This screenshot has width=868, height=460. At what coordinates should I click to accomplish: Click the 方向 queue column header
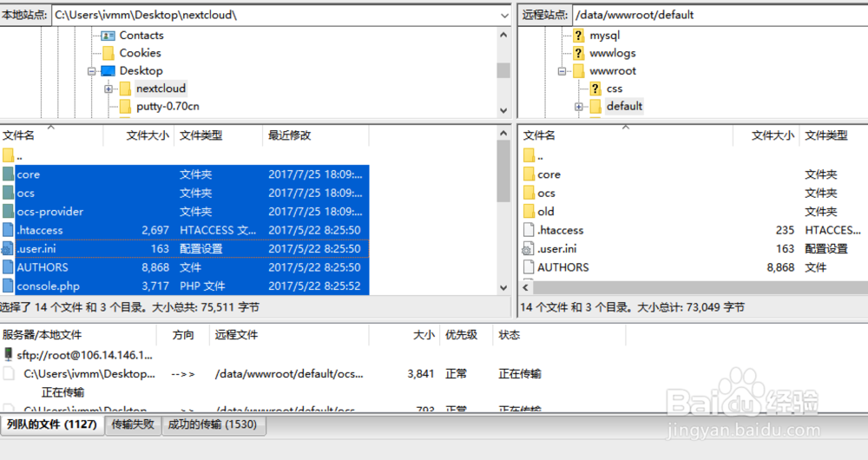click(x=183, y=335)
